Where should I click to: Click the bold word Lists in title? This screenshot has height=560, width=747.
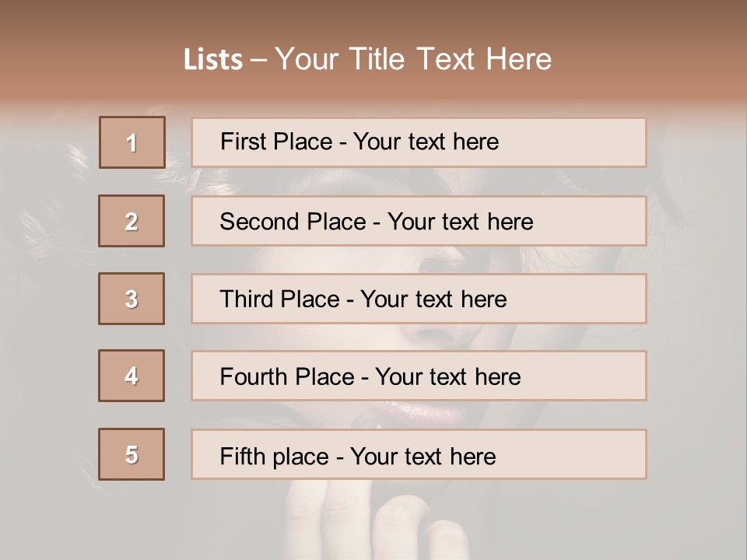213,59
